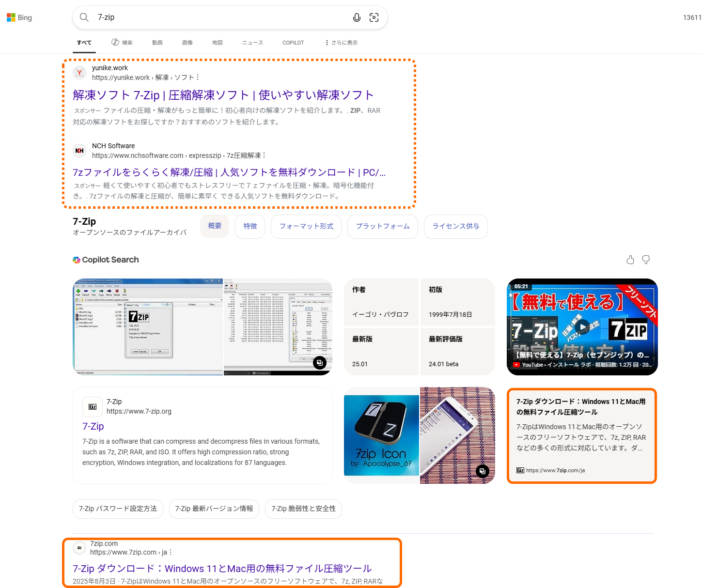702x588 pixels.
Task: Select the 特徴 knowledge panel chip
Action: click(x=250, y=226)
